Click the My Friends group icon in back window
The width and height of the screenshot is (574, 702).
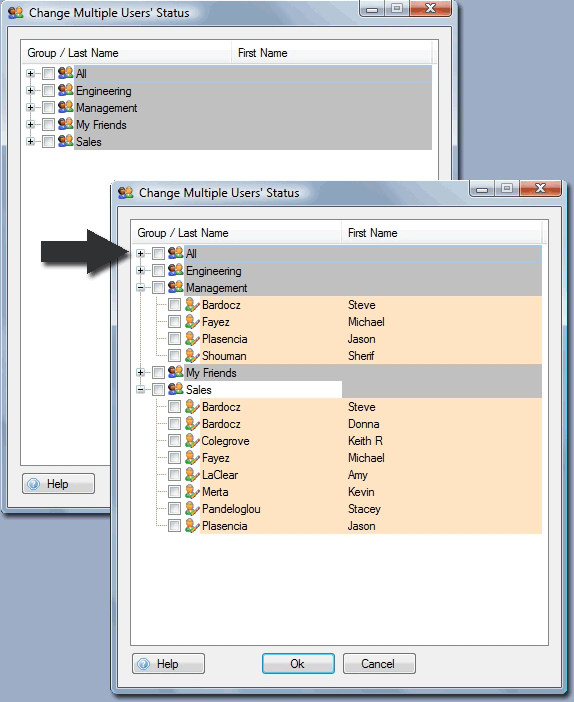coord(65,124)
